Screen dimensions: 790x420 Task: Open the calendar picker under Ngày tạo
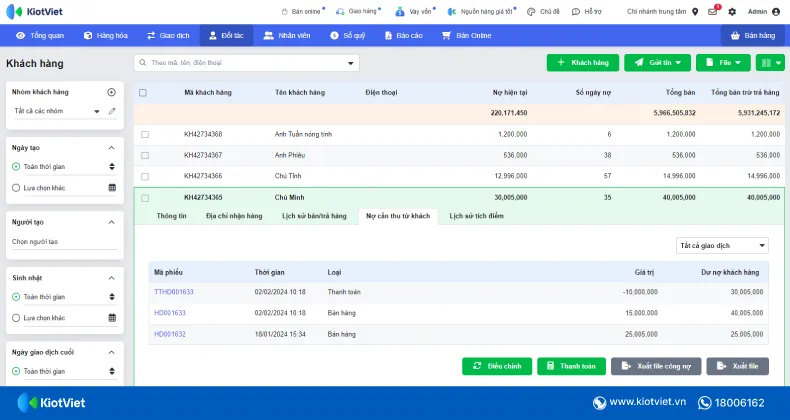click(x=112, y=187)
